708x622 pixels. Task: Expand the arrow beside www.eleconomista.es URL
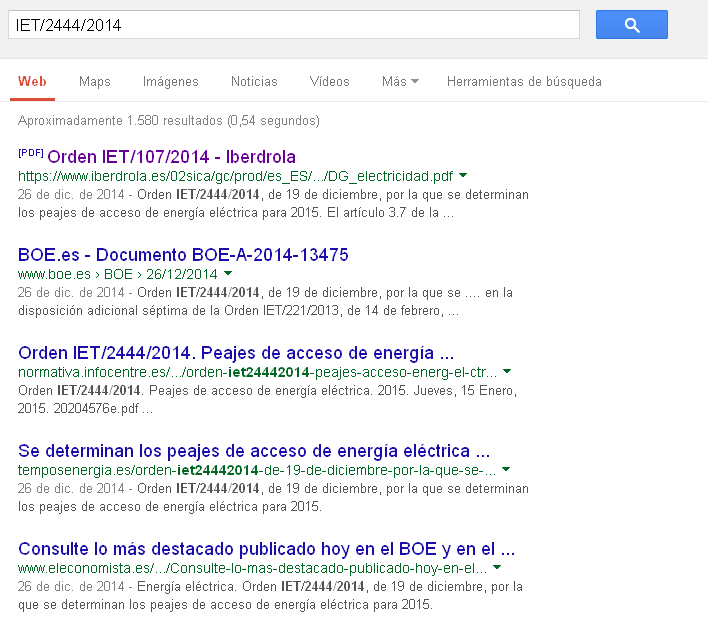click(x=497, y=567)
